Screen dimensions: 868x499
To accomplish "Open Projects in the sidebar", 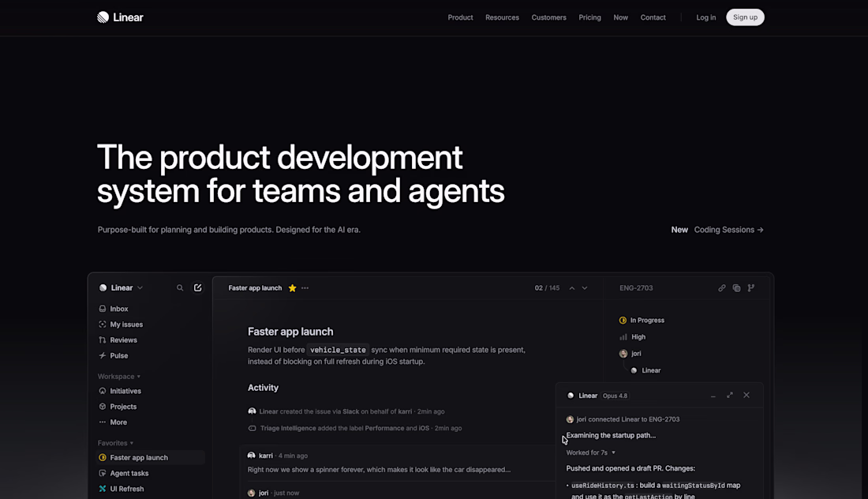I will pos(149,407).
